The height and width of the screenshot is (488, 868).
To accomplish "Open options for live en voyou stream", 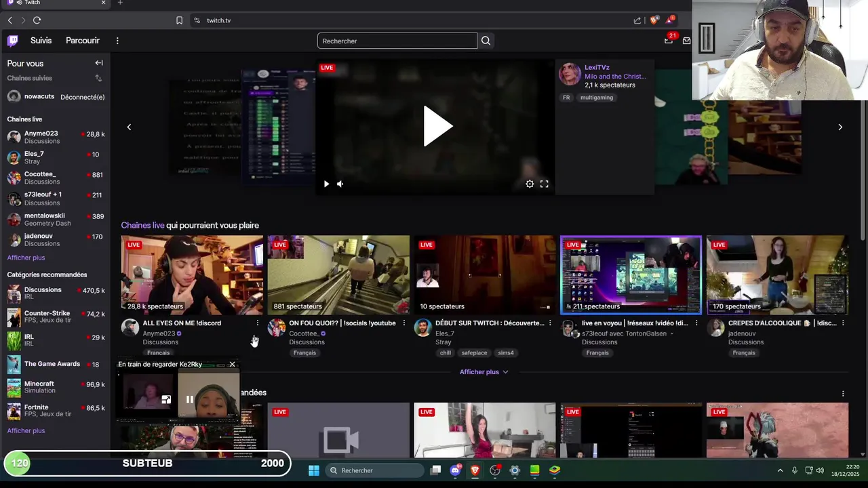I will (x=696, y=323).
